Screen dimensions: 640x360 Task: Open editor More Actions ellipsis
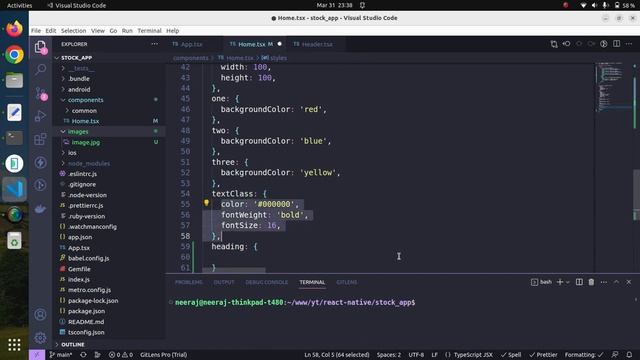pos(629,44)
